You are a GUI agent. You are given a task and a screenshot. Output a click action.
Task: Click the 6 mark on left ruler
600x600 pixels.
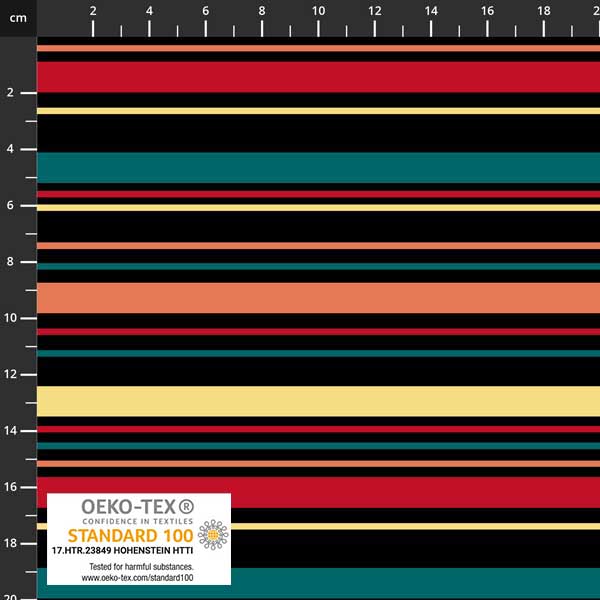click(10, 205)
